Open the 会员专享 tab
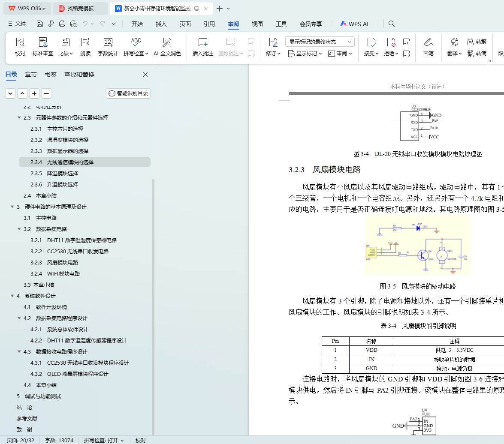This screenshot has width=504, height=444. 311,24
